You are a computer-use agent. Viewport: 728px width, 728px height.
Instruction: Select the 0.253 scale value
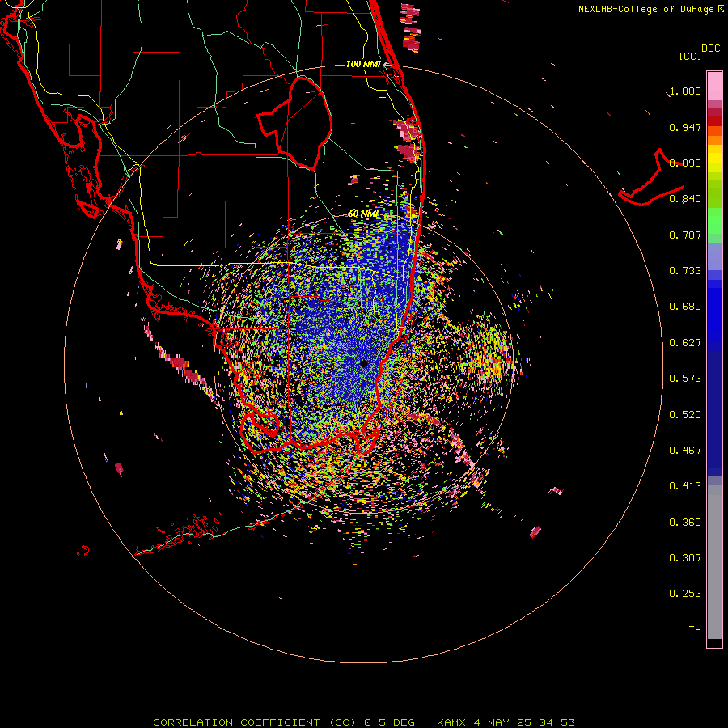click(x=685, y=594)
